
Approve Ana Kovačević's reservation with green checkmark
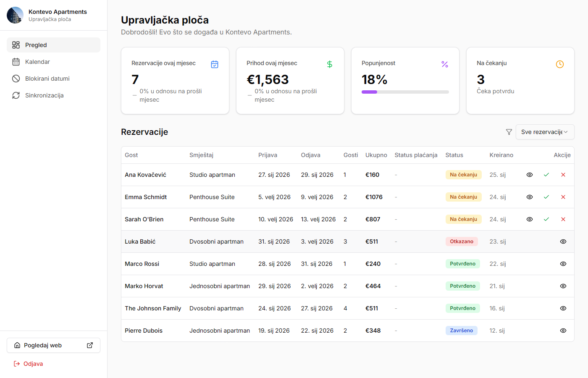coord(546,174)
